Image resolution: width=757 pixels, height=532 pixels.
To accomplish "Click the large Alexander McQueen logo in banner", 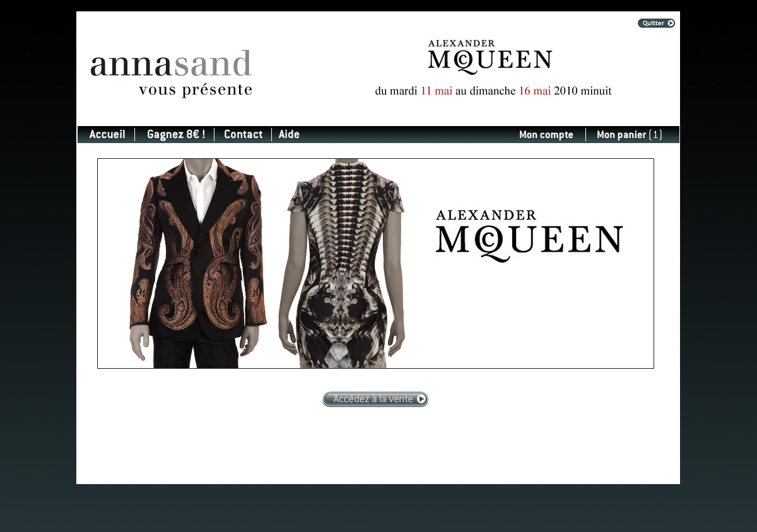I will (529, 236).
